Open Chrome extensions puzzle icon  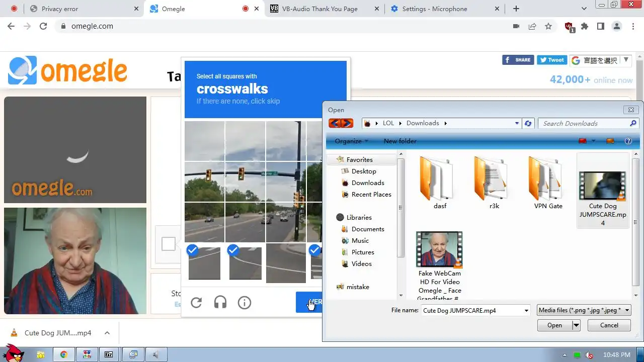pyautogui.click(x=585, y=26)
